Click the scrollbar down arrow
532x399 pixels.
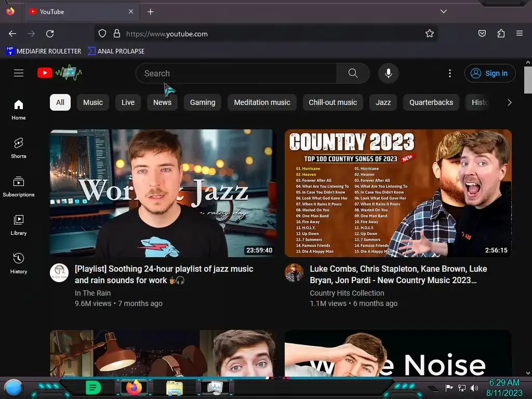528,373
